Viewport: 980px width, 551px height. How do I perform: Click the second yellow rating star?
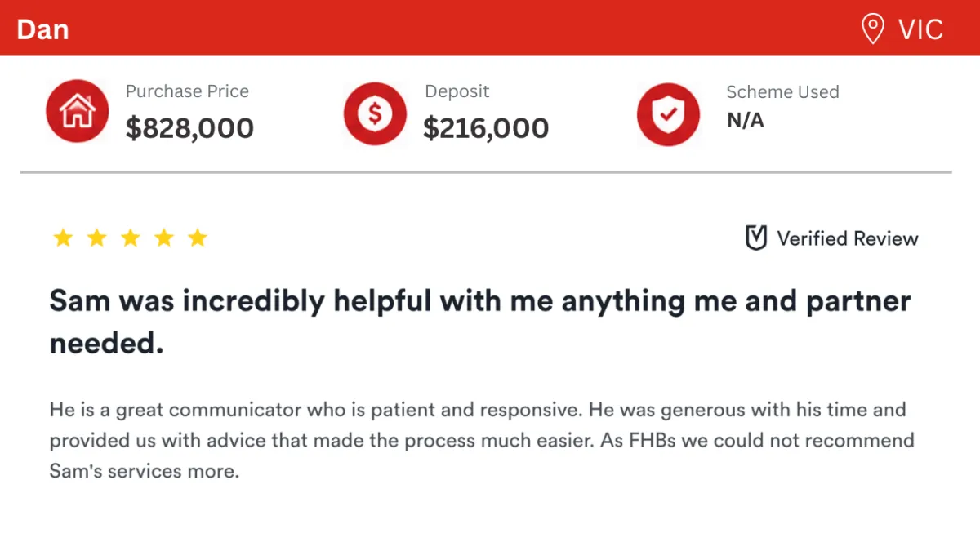coord(96,238)
